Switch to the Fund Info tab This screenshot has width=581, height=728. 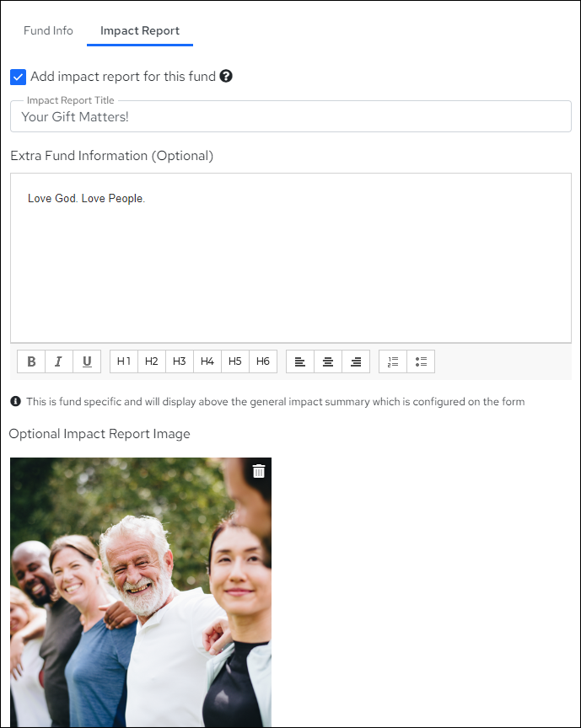click(48, 31)
